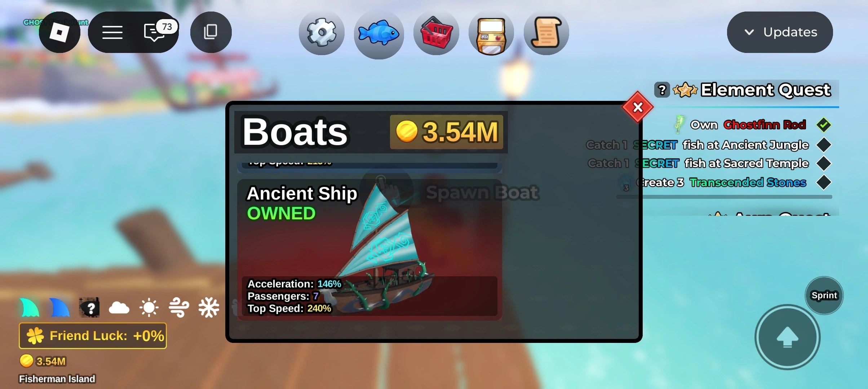Tap the Sprint button

tap(824, 295)
